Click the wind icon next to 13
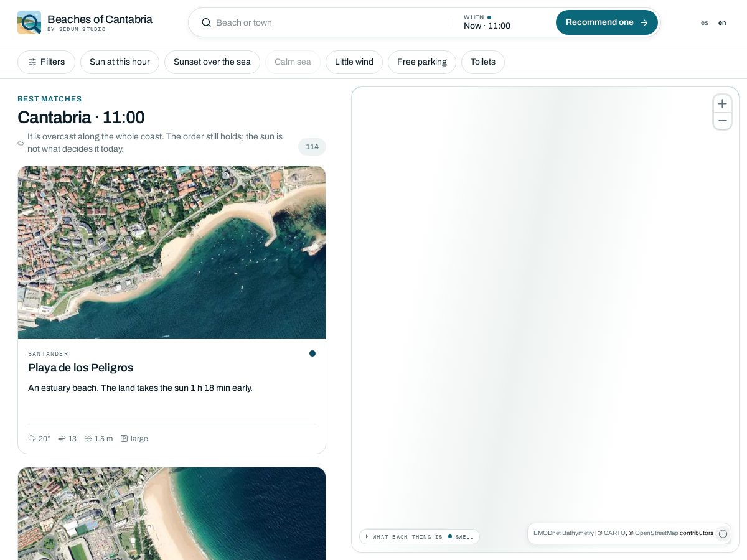This screenshot has height=560, width=747. pos(62,439)
